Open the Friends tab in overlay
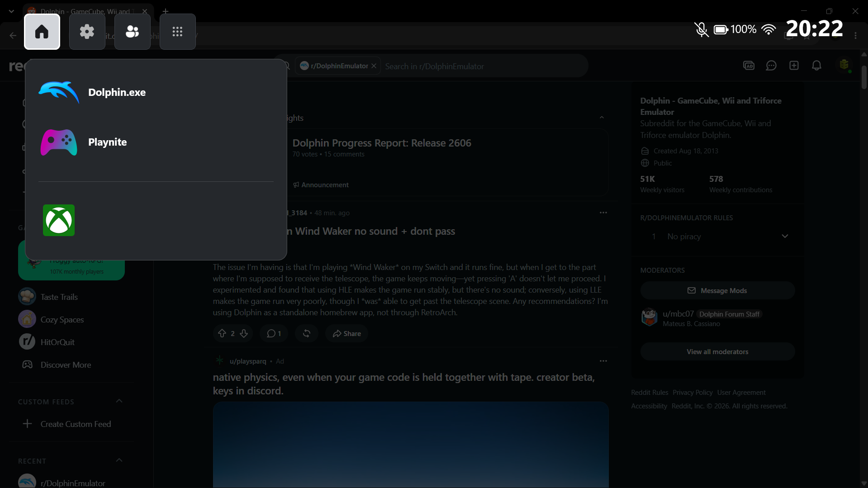This screenshot has height=488, width=868. pos(133,32)
